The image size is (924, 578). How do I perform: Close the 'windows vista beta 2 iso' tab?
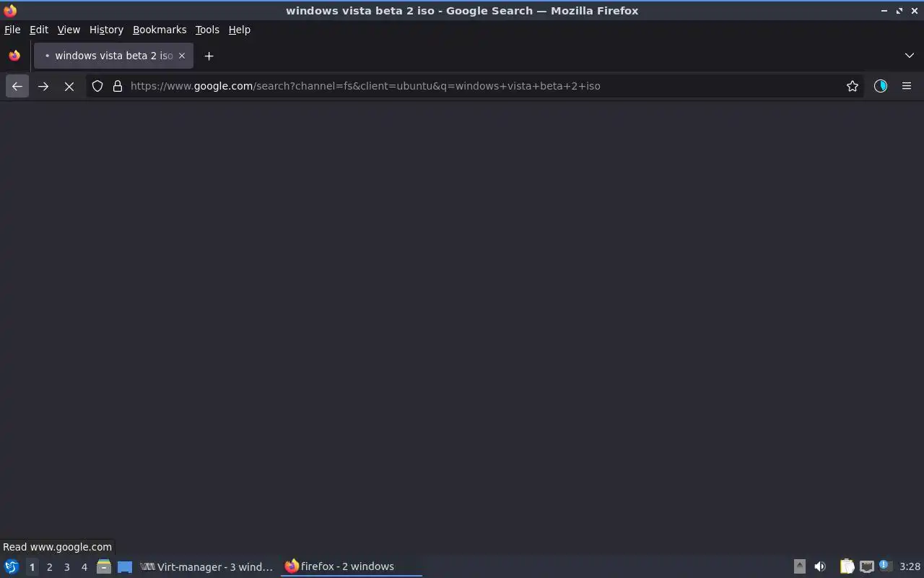pyautogui.click(x=182, y=56)
